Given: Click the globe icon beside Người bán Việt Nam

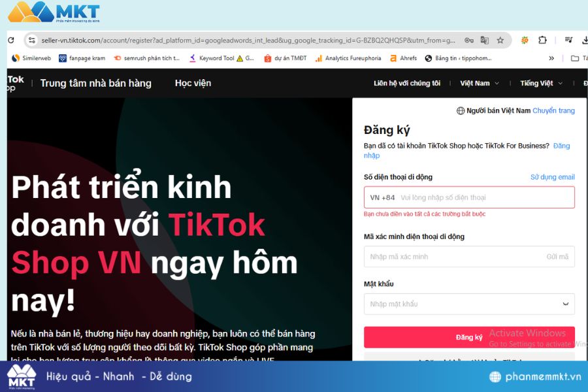Looking at the screenshot, I should point(461,110).
